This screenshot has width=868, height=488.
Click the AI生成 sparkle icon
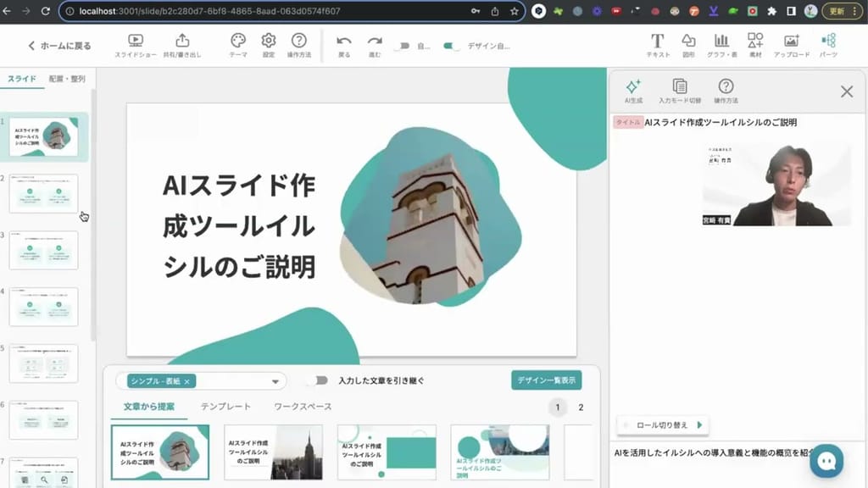[633, 91]
